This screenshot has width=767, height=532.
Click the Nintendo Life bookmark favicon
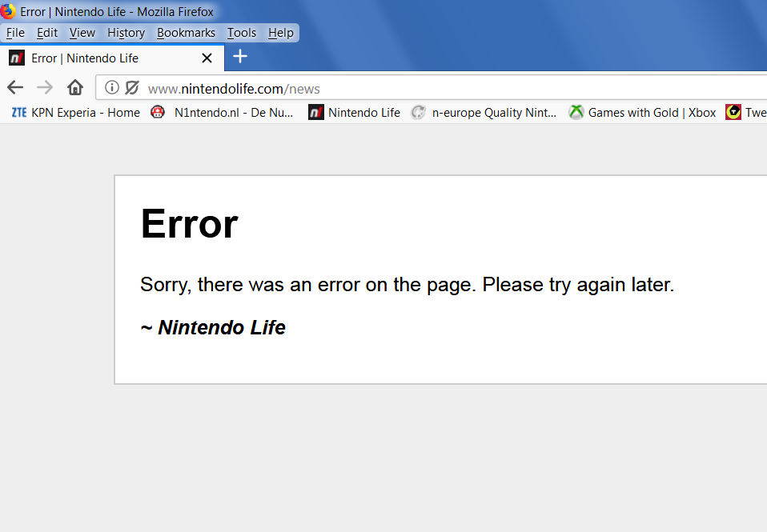coord(316,113)
